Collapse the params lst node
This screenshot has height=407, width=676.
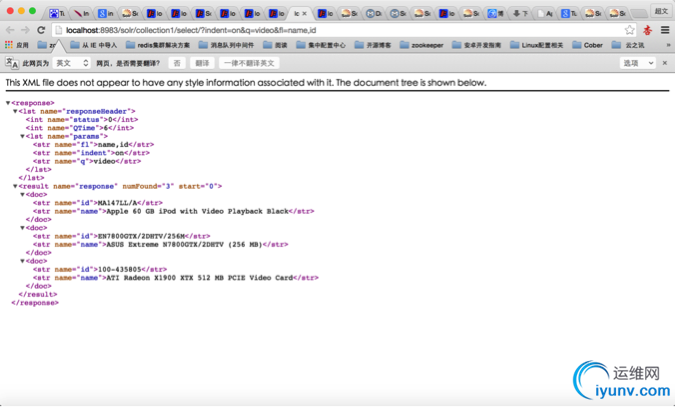coord(22,136)
